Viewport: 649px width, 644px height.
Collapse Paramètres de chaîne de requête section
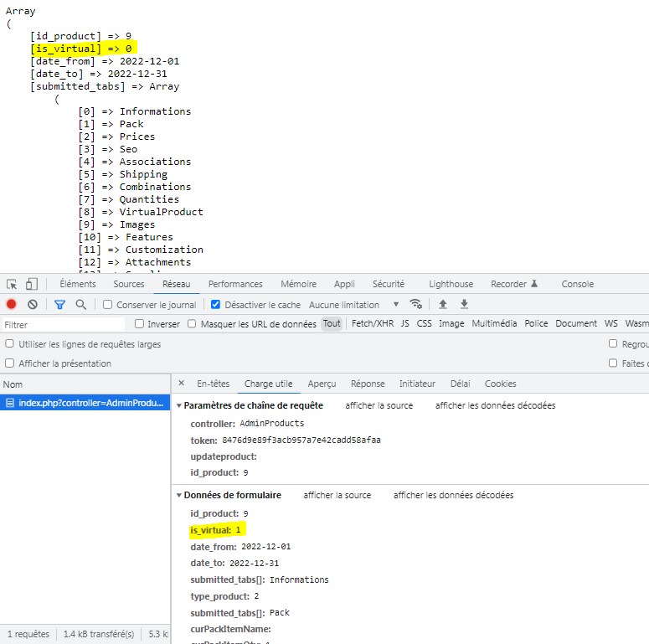tap(179, 405)
